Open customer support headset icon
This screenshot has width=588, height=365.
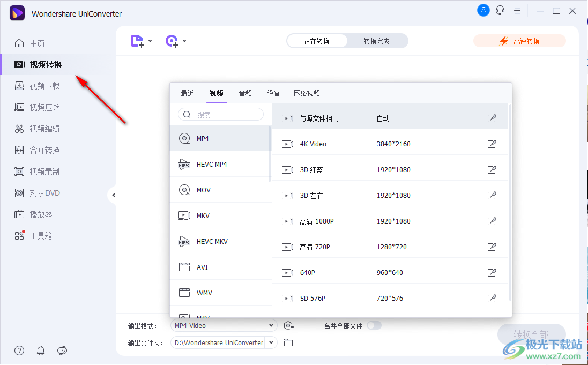click(500, 11)
